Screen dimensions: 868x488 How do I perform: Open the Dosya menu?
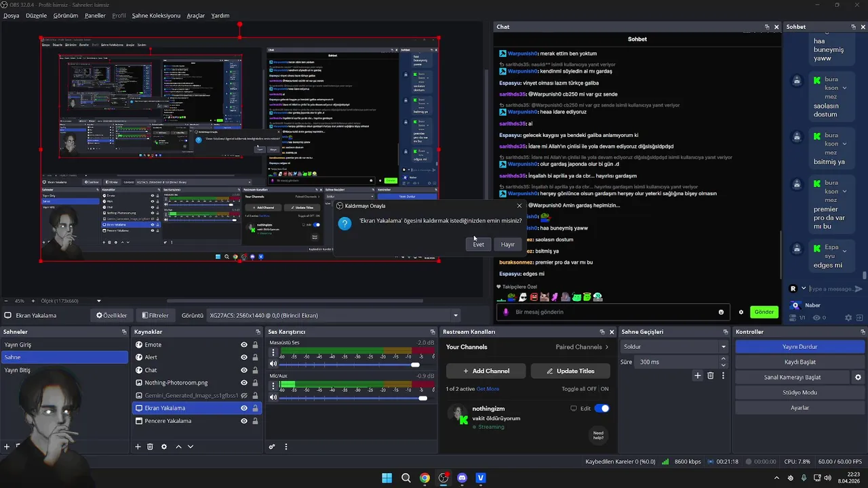11,16
